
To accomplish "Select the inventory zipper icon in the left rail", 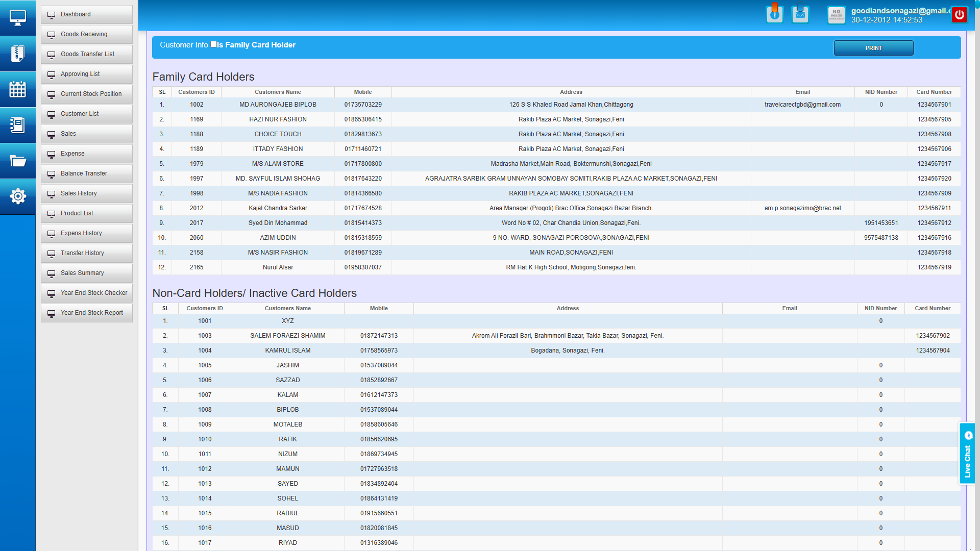I will [18, 54].
